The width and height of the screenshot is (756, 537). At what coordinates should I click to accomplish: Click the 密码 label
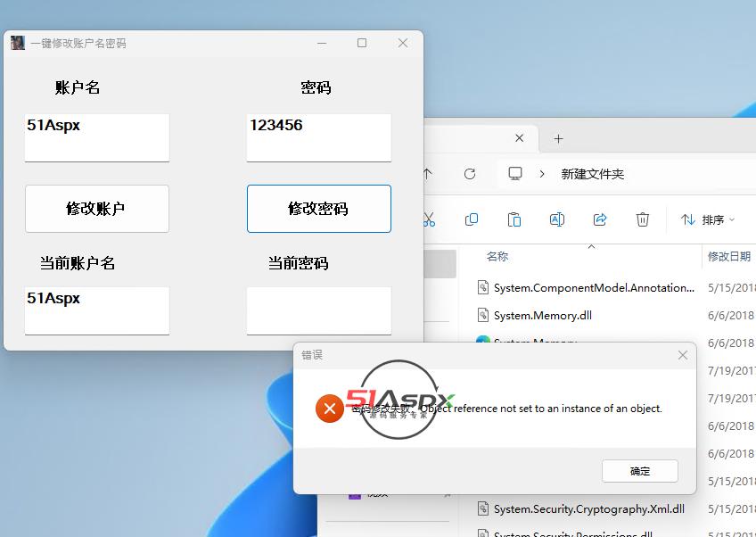(316, 87)
